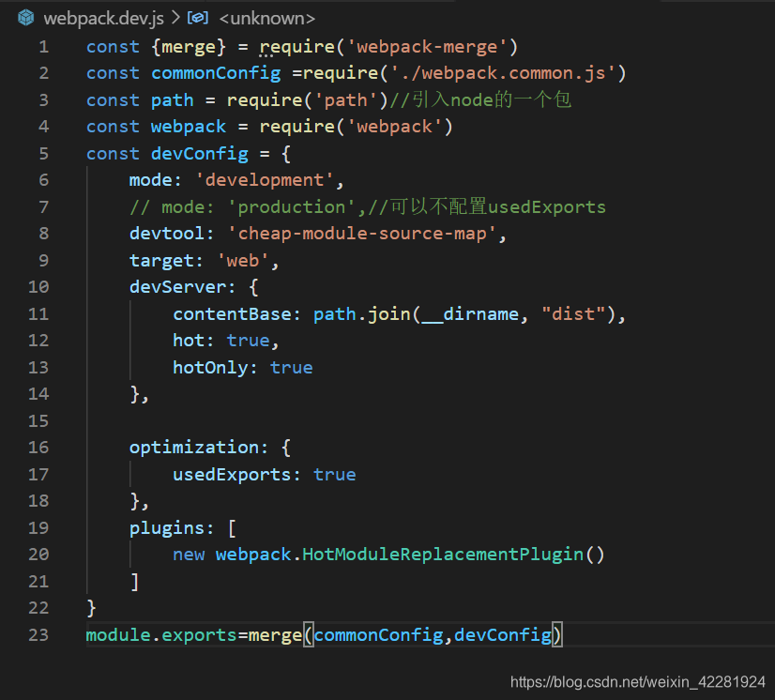Click the devServer key on line 10
The height and width of the screenshot is (700, 775).
(177, 287)
